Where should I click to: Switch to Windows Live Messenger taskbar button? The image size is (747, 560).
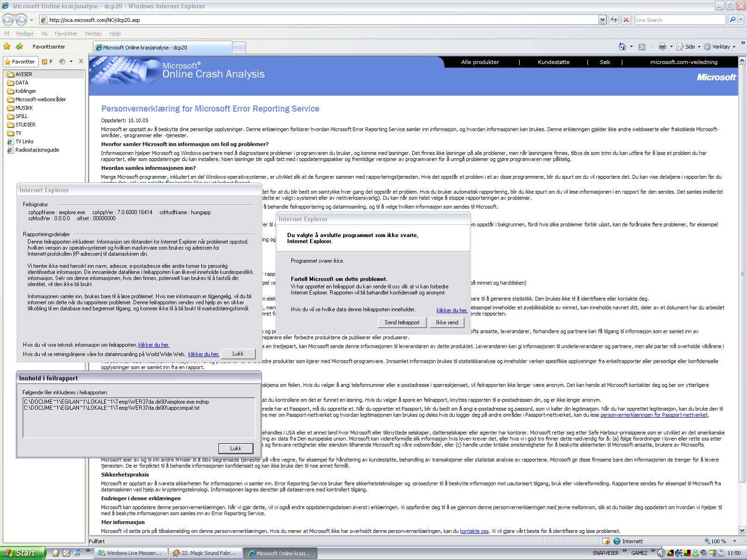point(130,553)
